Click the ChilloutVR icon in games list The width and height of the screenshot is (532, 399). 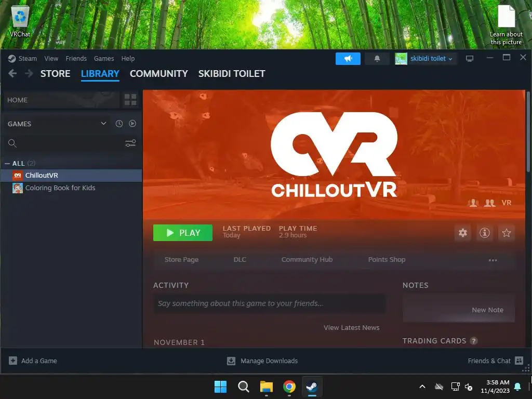click(x=18, y=176)
